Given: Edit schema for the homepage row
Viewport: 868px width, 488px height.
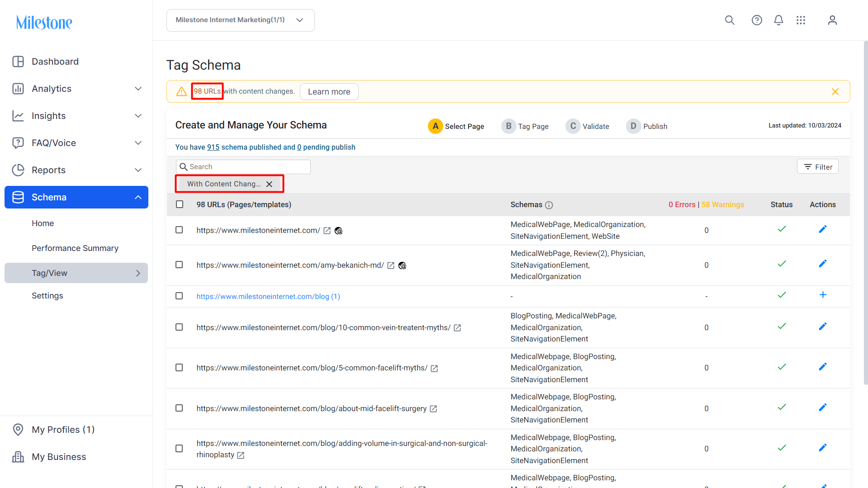Looking at the screenshot, I should coord(823,229).
